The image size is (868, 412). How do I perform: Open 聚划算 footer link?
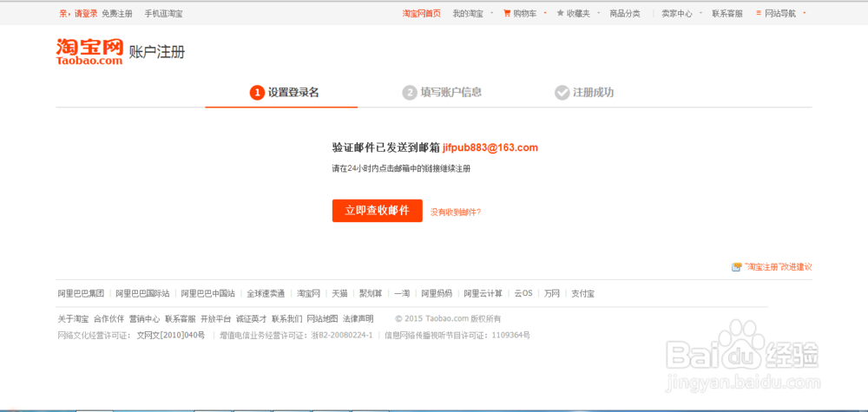(x=371, y=293)
